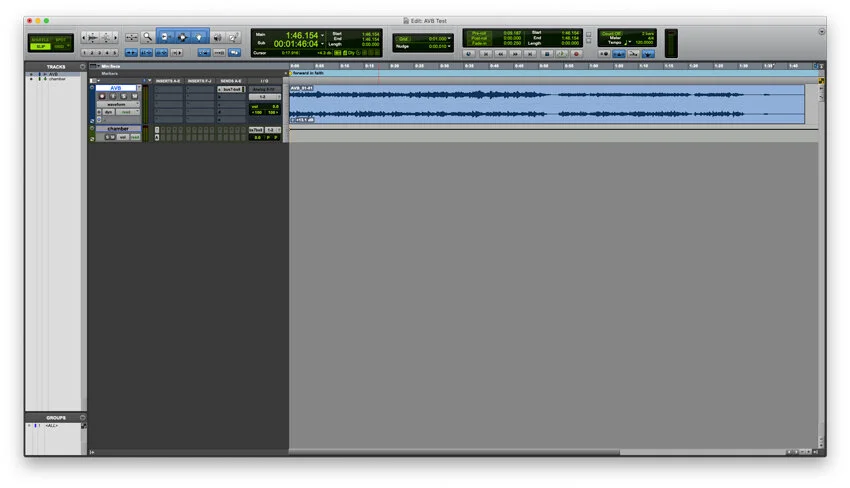Open Edit window toolbar menu arrow
Image resolution: width=850 pixels, height=488 pixels.
822,31
